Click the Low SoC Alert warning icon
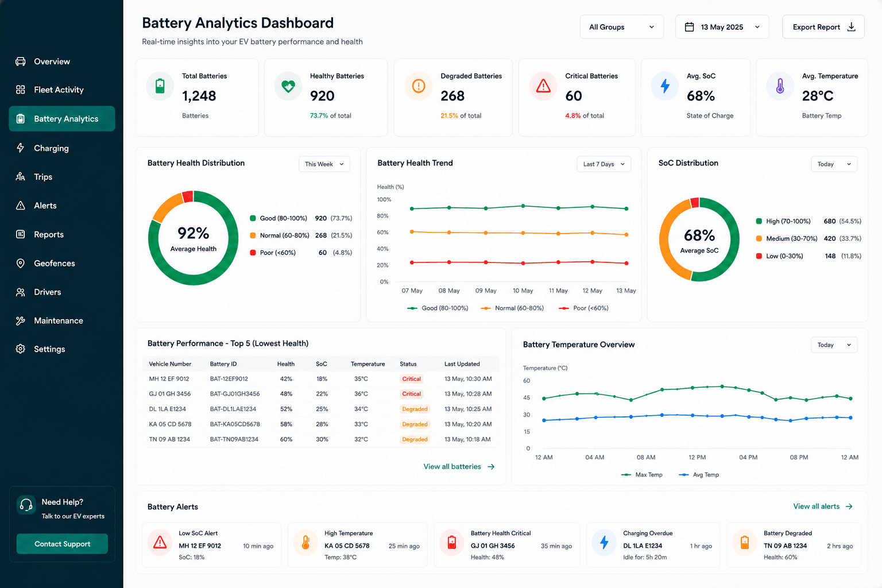The width and height of the screenshot is (882, 588). [160, 543]
